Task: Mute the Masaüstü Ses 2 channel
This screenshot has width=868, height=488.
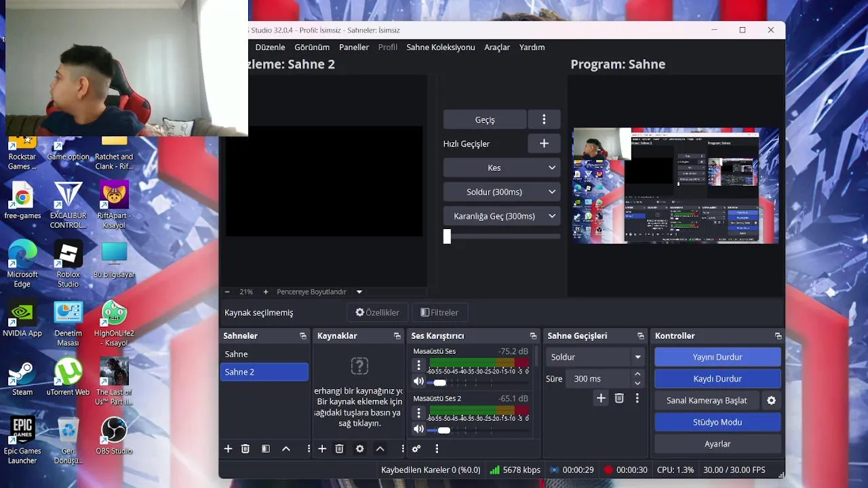Action: click(418, 430)
